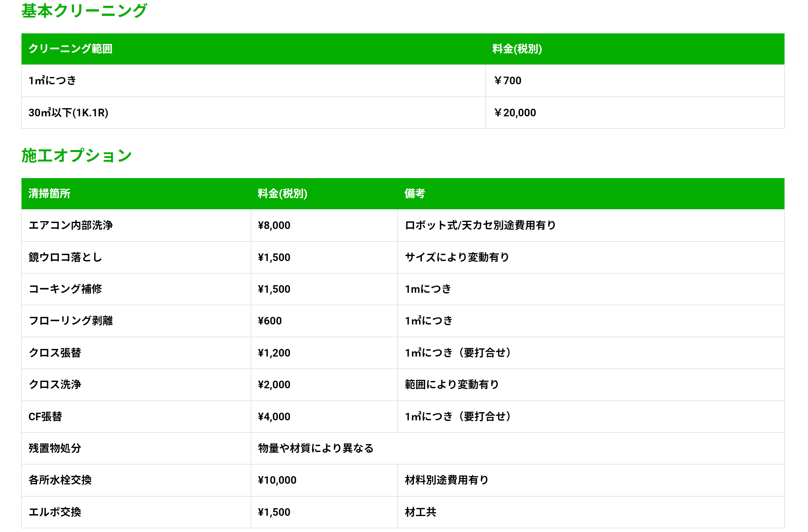Click the 材工共 remark cell
The height and width of the screenshot is (532, 808).
pyautogui.click(x=420, y=512)
